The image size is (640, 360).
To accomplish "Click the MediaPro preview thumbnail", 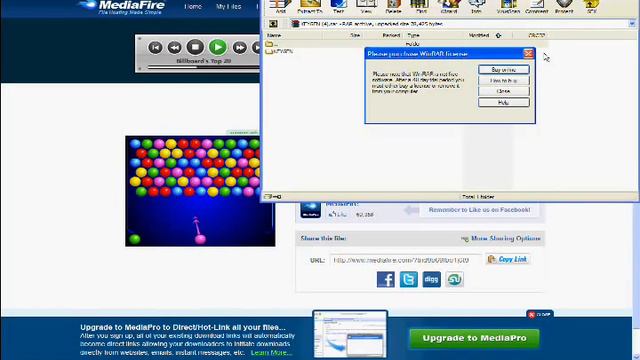I will point(350,335).
